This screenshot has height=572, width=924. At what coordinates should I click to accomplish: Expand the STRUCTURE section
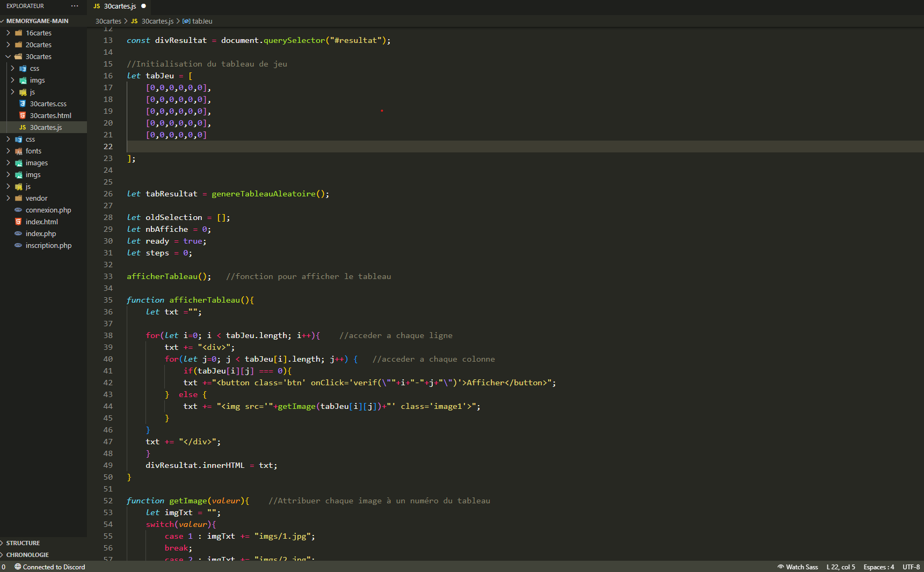(23, 543)
